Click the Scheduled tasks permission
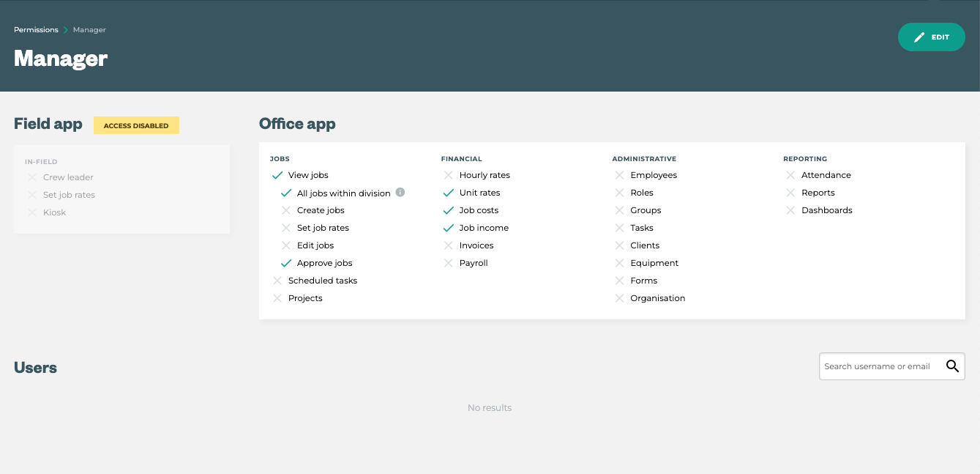980x474 pixels. point(323,281)
